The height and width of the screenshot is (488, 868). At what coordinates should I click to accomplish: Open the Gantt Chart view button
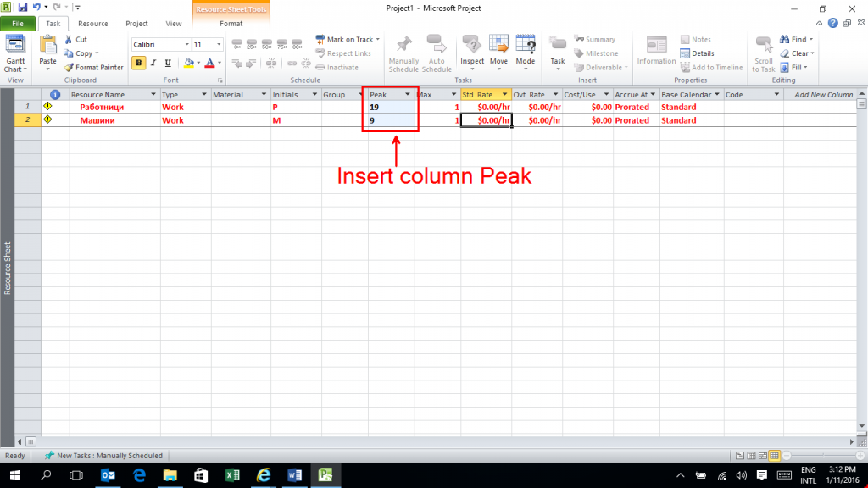[15, 53]
